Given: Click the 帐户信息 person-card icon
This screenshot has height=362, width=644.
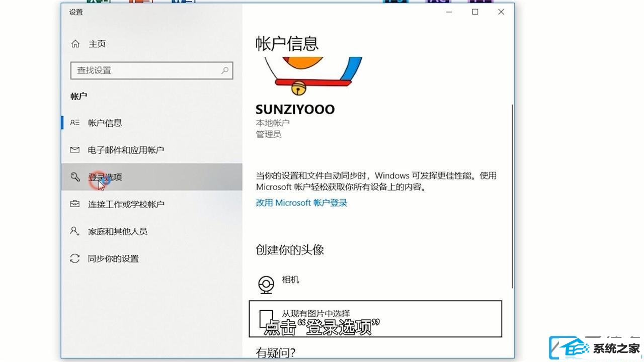Looking at the screenshot, I should [75, 122].
